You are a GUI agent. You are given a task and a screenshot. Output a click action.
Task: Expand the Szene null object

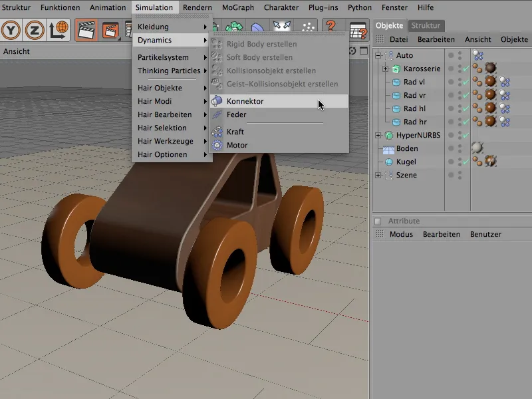pos(378,176)
